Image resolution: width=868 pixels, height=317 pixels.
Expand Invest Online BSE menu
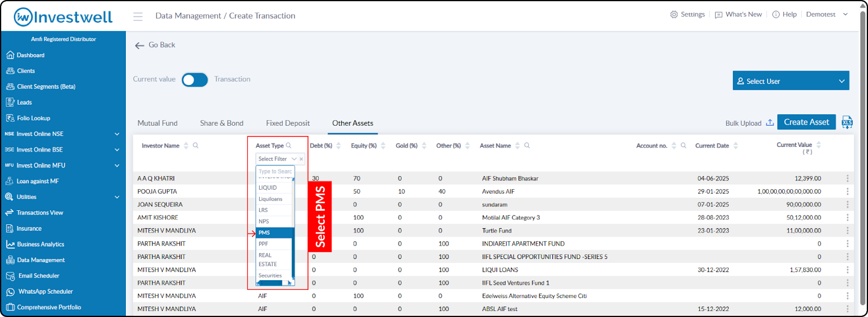[x=117, y=150]
